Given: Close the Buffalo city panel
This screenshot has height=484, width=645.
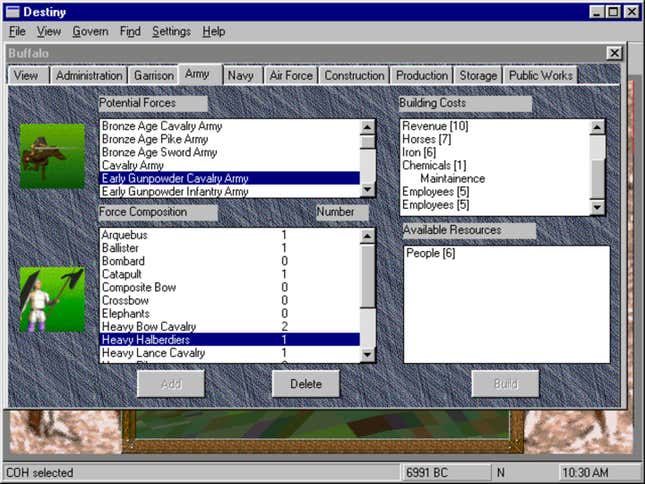Looking at the screenshot, I should click(614, 53).
